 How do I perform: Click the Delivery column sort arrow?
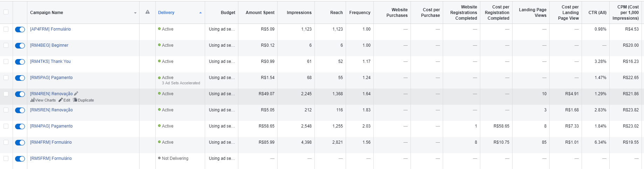201,13
